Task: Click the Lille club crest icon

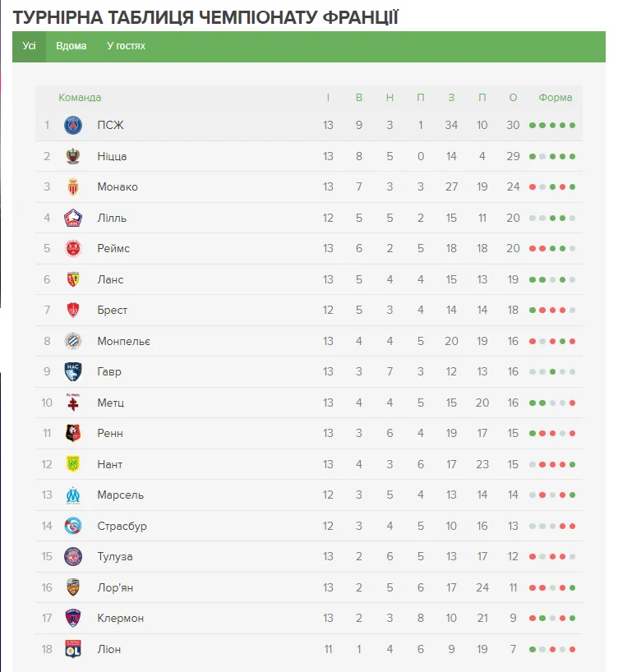Action: click(74, 218)
